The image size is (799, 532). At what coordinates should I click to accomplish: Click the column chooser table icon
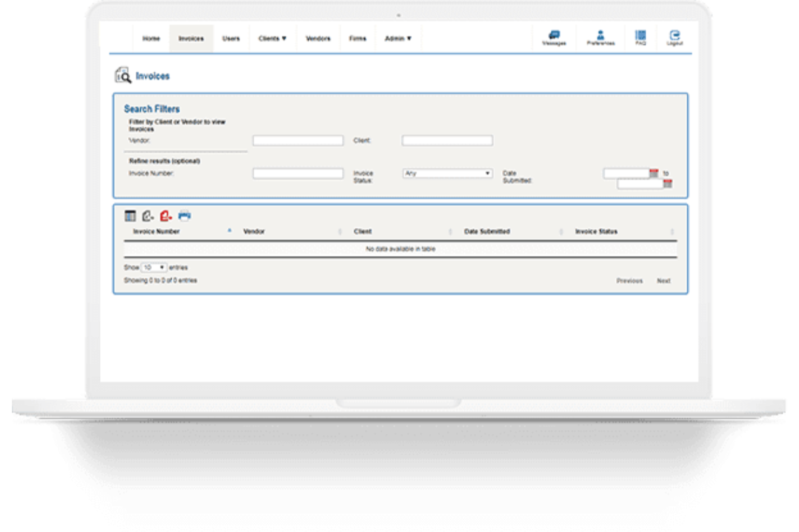point(130,216)
